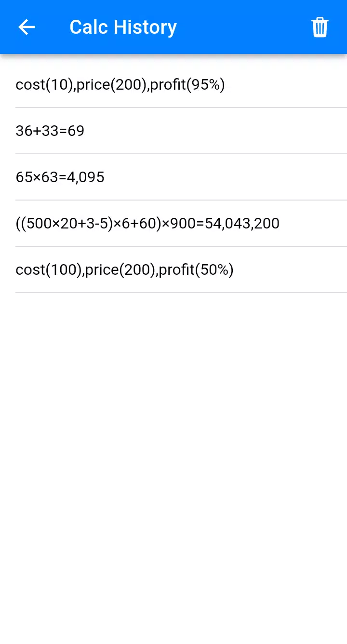Image resolution: width=347 pixels, height=644 pixels.
Task: Open the last profit calculation in history
Action: tap(124, 269)
